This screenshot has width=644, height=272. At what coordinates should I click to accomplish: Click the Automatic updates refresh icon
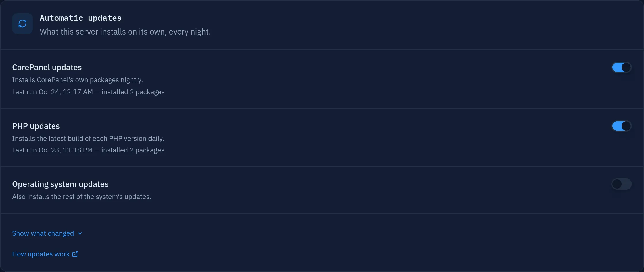pos(22,24)
